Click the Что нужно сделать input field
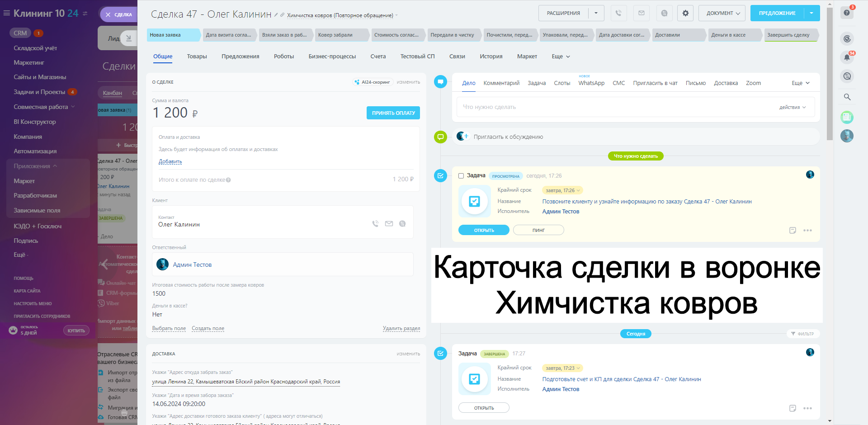 610,107
